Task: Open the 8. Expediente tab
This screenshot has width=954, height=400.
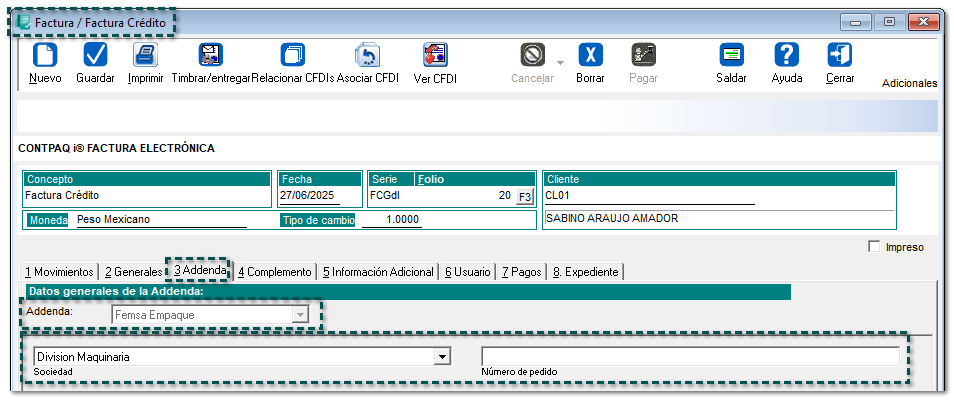Action: click(x=585, y=272)
